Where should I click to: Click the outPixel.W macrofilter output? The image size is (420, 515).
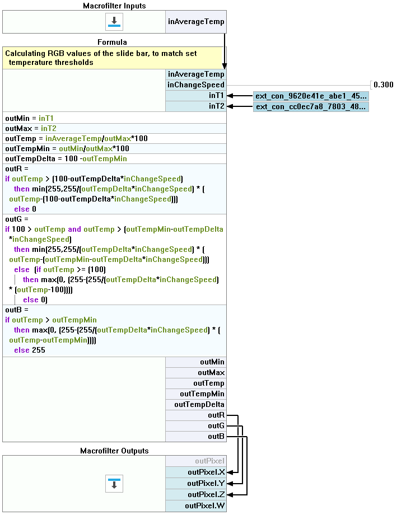pyautogui.click(x=195, y=506)
